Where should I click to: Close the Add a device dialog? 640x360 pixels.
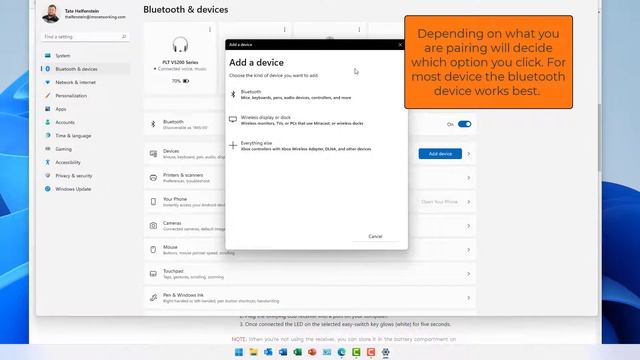pos(400,44)
